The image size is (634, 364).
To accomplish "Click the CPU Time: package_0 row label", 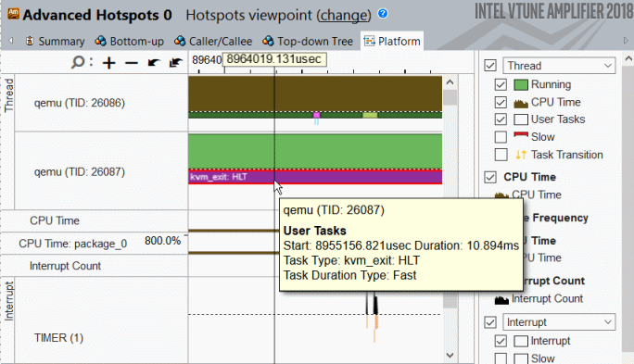I will click(73, 244).
